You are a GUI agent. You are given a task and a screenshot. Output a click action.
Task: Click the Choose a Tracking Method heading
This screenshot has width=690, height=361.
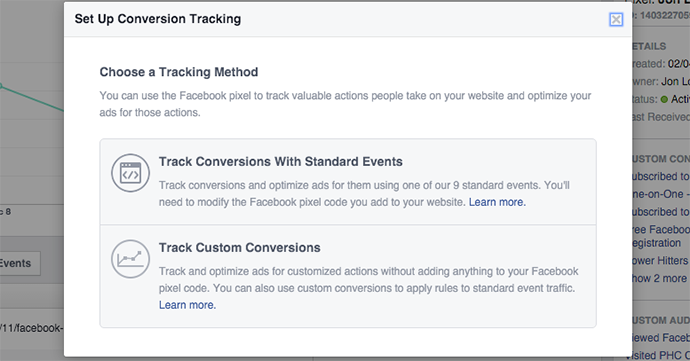coord(179,72)
